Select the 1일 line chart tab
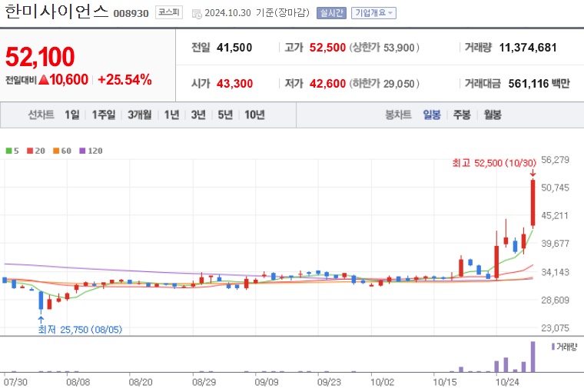Screen dimensions: 584x392 coord(72,115)
